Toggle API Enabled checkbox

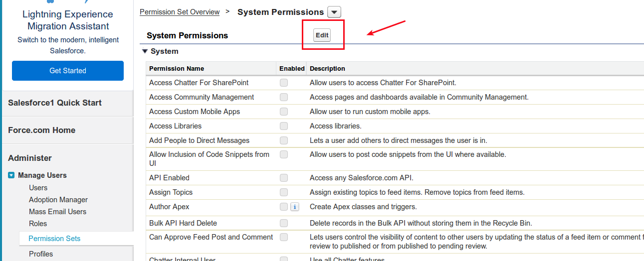284,178
